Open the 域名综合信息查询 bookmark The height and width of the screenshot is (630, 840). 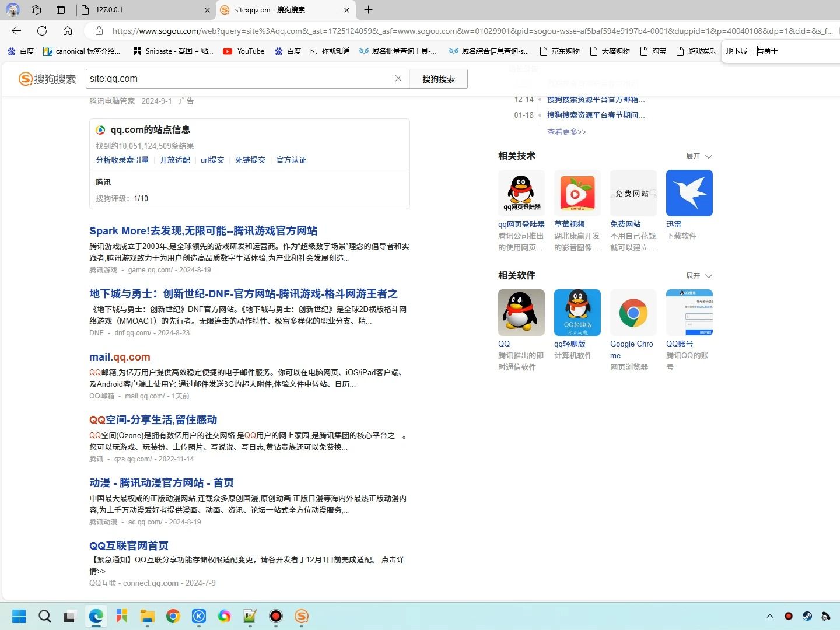tap(489, 51)
